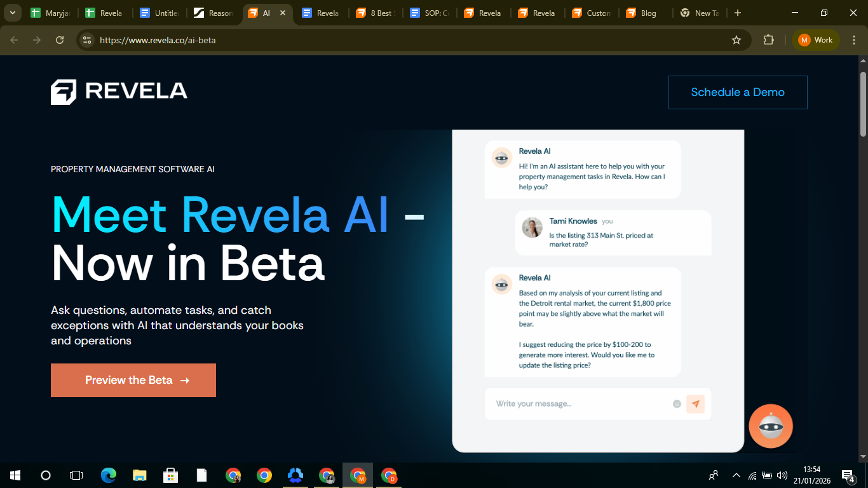Click the 'Meet Revela AI' headline
Viewport: 868px width, 488px height.
220,215
